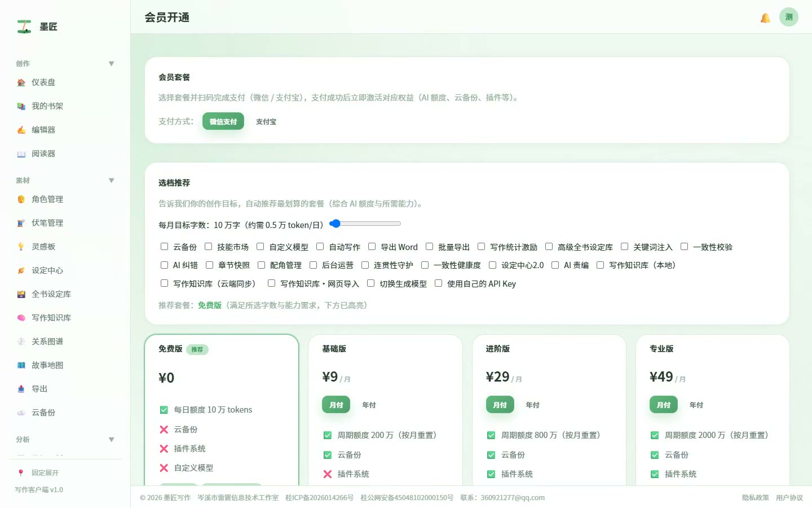812x508 pixels.
Task: Click the 固定展开 pin icon
Action: click(21, 473)
